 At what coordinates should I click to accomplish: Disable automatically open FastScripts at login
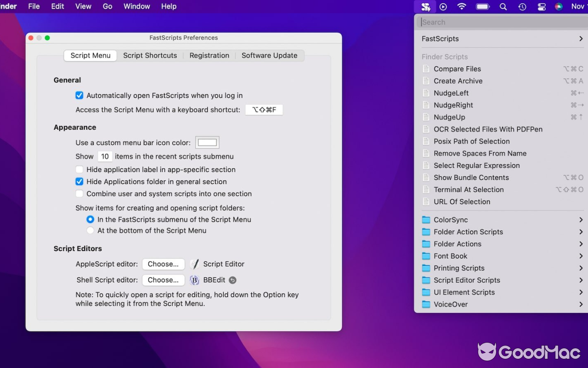coord(79,96)
